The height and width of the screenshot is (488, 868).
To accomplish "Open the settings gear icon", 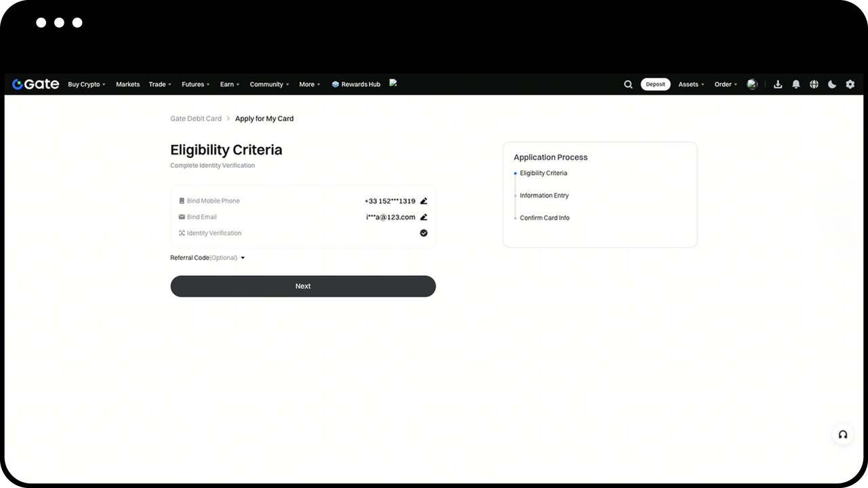I will click(850, 85).
